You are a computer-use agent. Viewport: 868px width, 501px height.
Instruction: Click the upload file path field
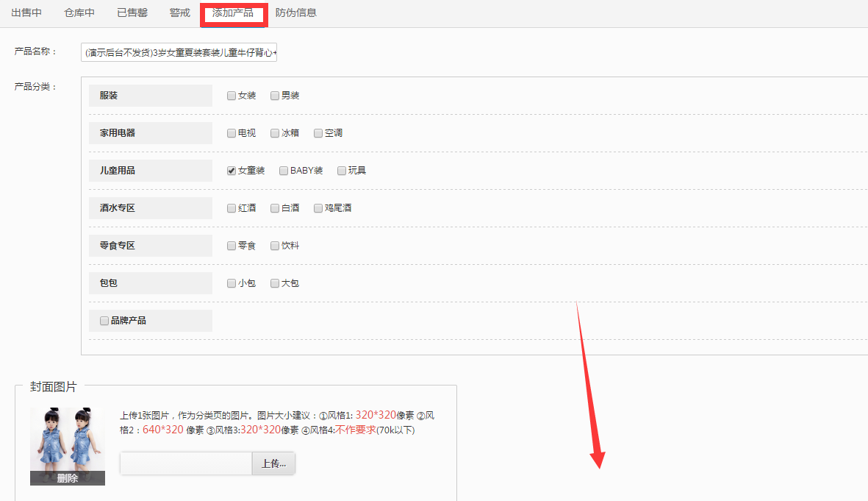click(x=186, y=463)
